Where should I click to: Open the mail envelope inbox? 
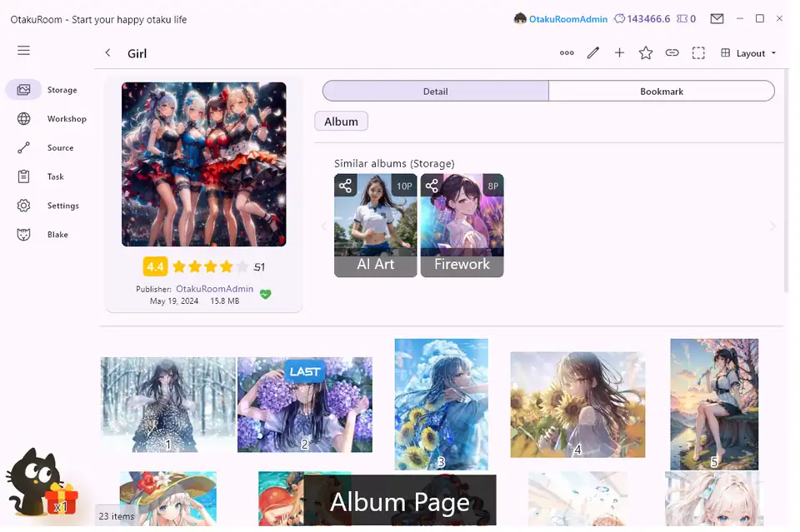[x=717, y=18]
